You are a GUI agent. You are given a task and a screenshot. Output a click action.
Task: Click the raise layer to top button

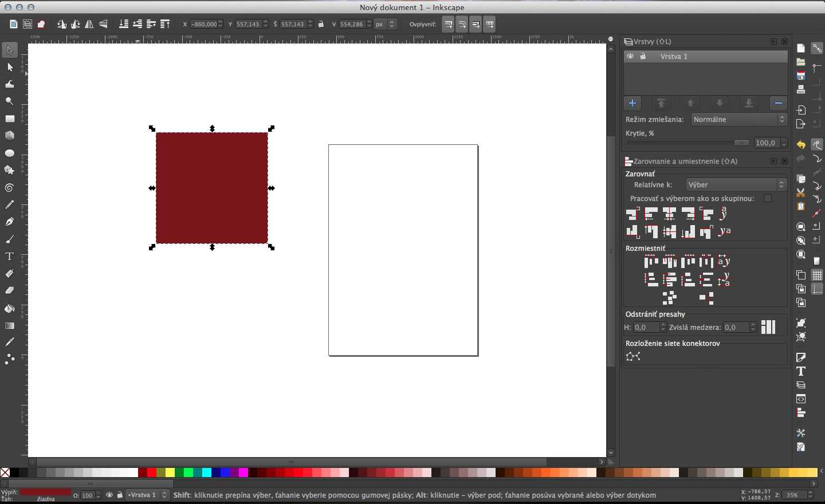(x=662, y=103)
